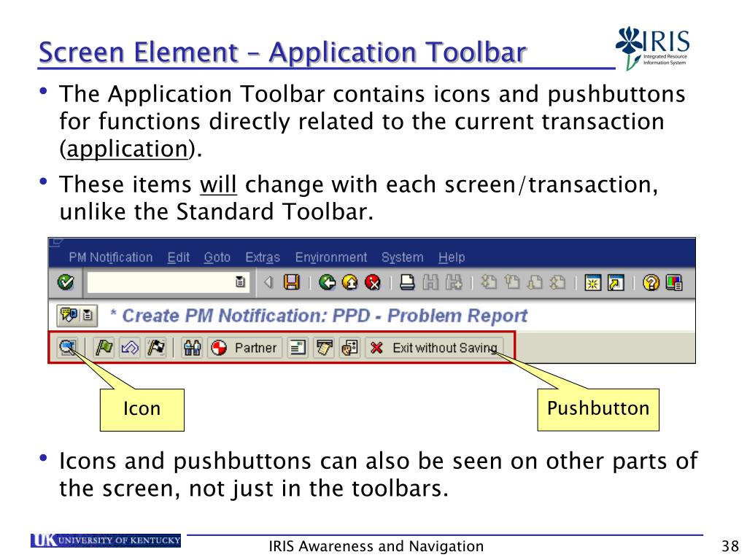Click the yellow Help question-mark icon
747x560 pixels.
tap(651, 283)
